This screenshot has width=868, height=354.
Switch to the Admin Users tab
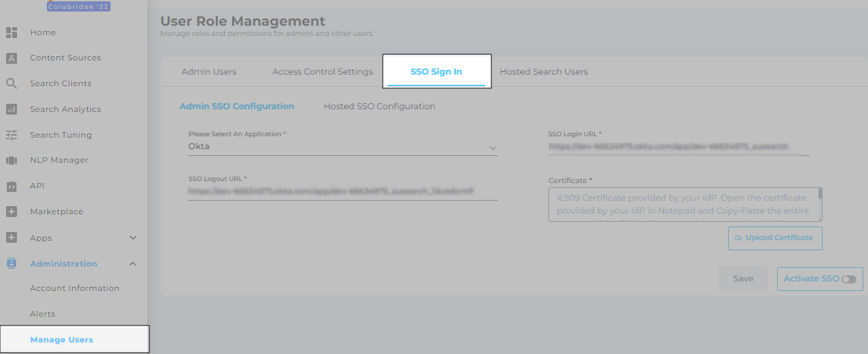pyautogui.click(x=209, y=72)
